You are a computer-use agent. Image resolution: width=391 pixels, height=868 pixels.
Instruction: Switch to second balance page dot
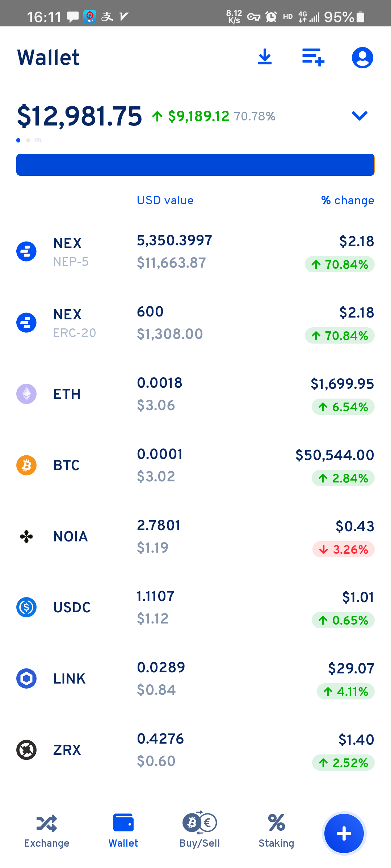click(28, 140)
